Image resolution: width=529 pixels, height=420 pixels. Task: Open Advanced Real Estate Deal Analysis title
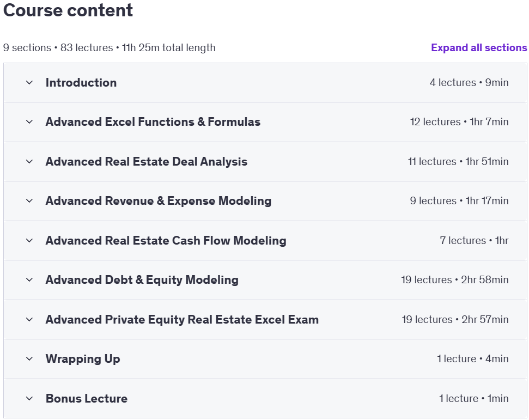(147, 162)
